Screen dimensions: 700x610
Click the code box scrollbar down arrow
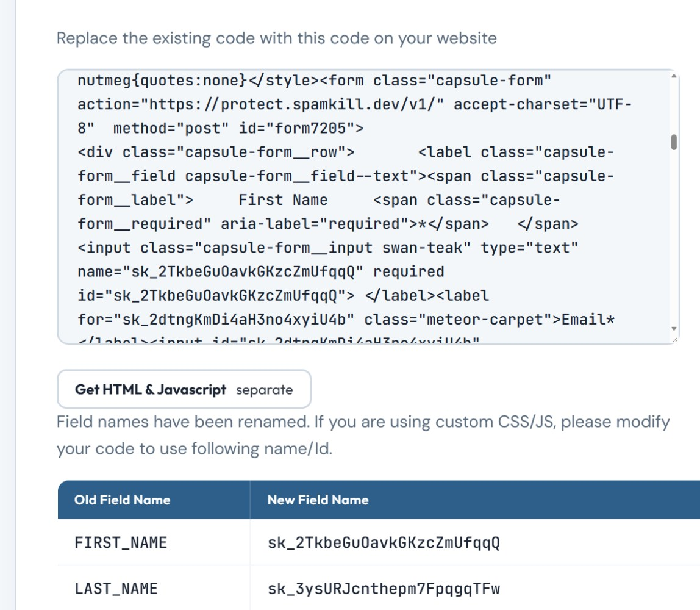(x=674, y=329)
